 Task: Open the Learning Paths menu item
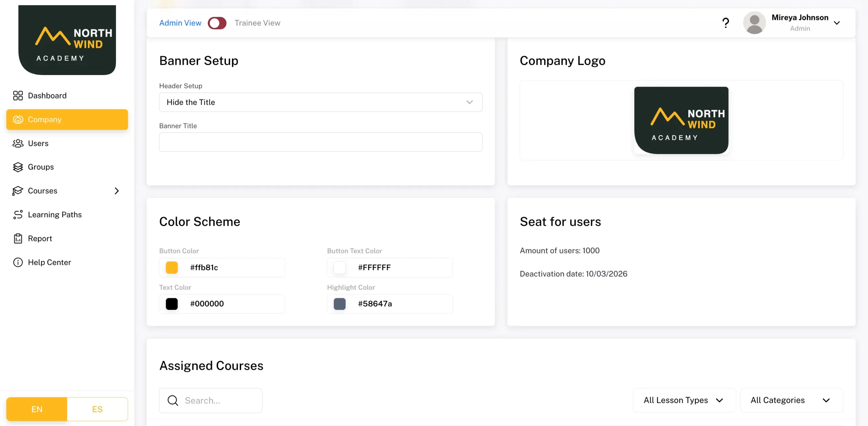click(67, 215)
